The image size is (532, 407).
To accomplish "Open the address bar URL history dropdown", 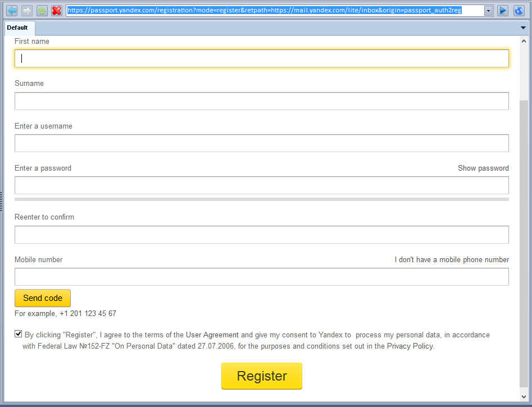I will tap(488, 11).
